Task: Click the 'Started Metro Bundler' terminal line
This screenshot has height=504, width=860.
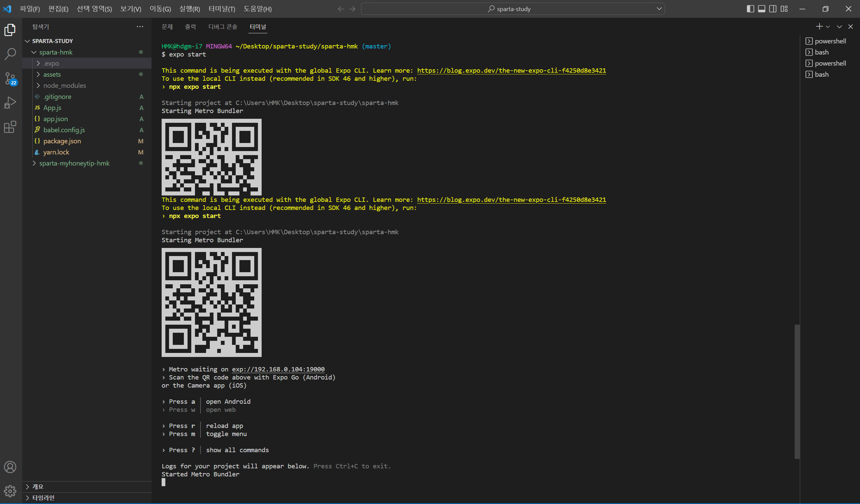Action: coord(200,474)
